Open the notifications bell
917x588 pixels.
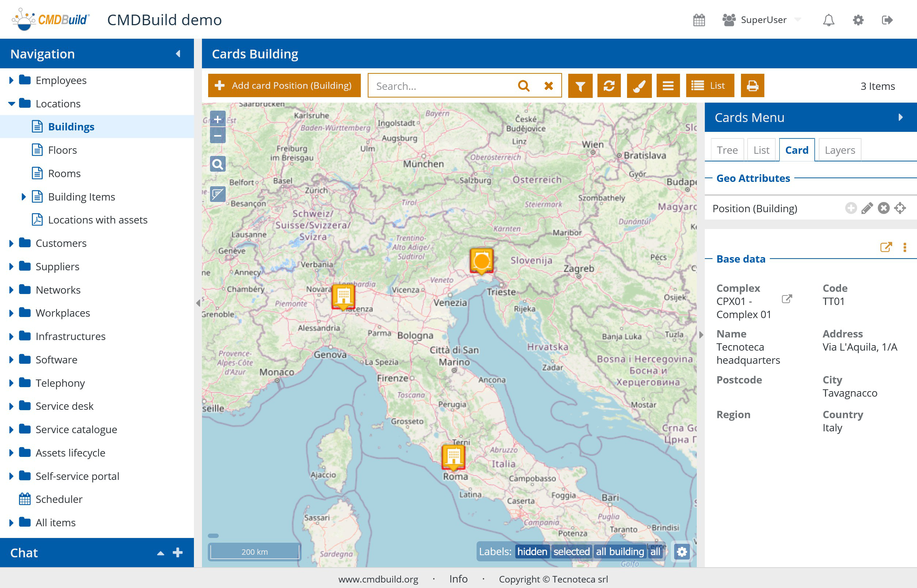828,20
